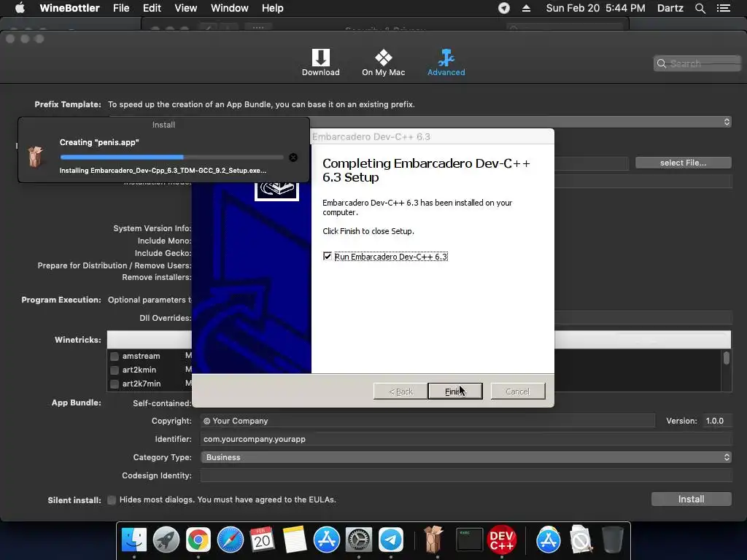Screen dimensions: 747x560
Task: Open the App Store icon right of Dev-C++
Action: click(x=549, y=540)
